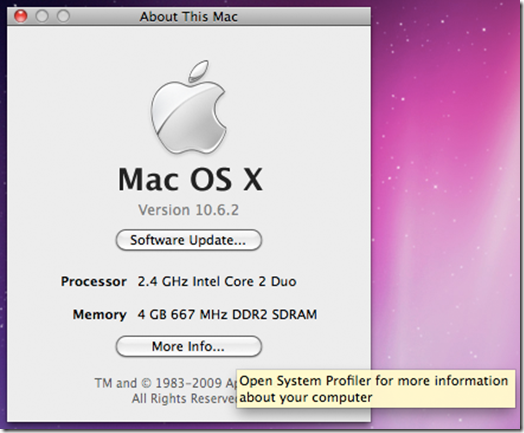
Task: Click the Processor label
Action: 94,281
